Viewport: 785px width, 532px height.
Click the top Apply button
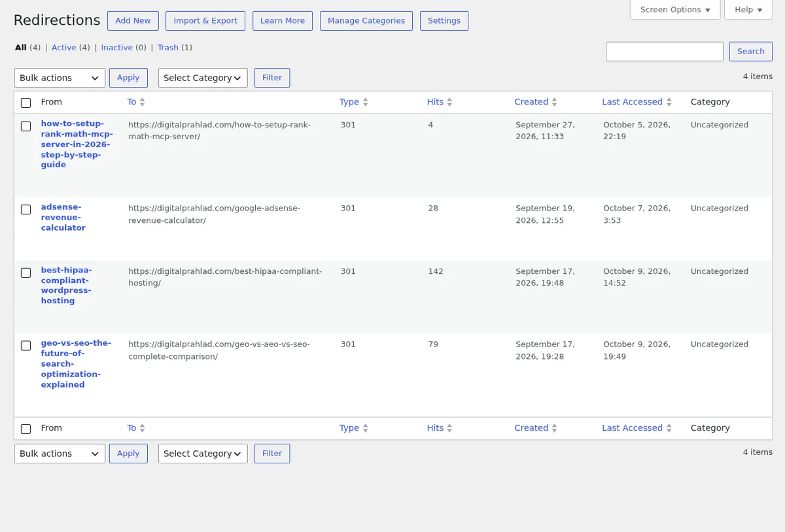[128, 78]
